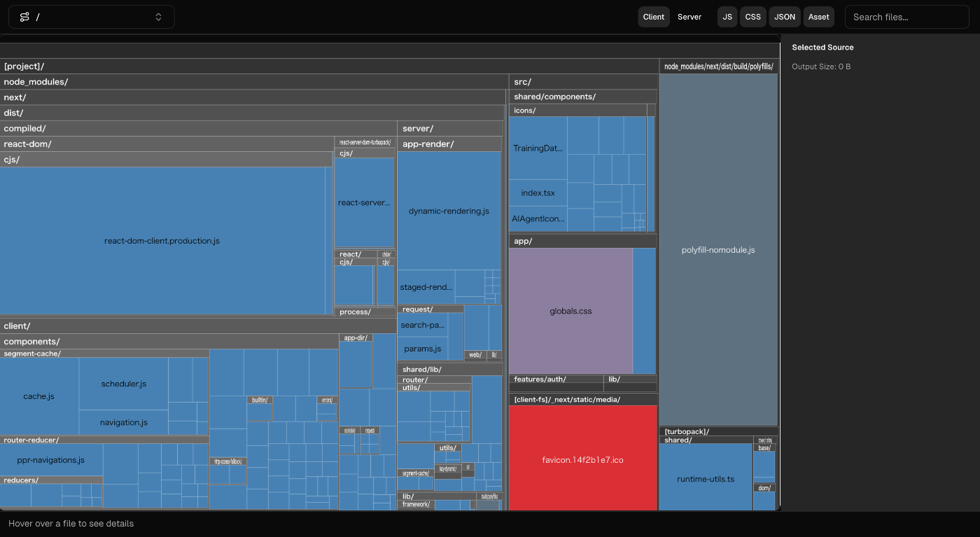The image size is (980, 537).
Task: Open the framework/ folder header
Action: coord(416,504)
